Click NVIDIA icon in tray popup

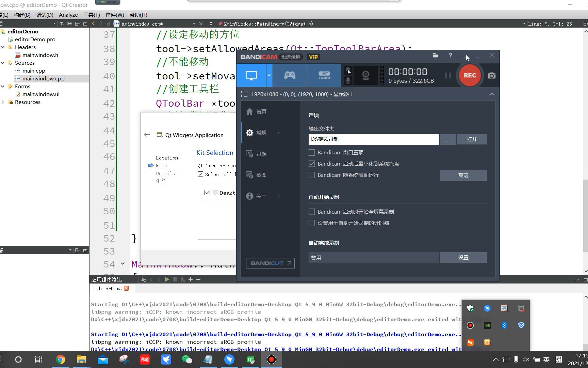(x=487, y=325)
